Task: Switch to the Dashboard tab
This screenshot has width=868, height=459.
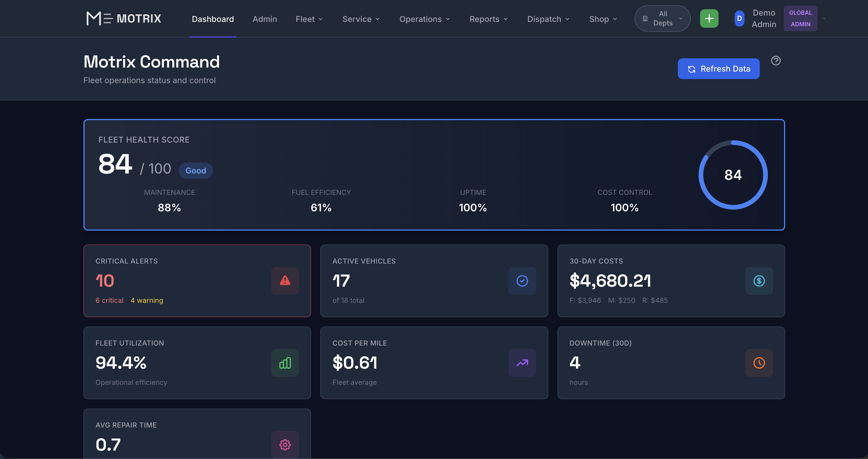Action: click(213, 19)
